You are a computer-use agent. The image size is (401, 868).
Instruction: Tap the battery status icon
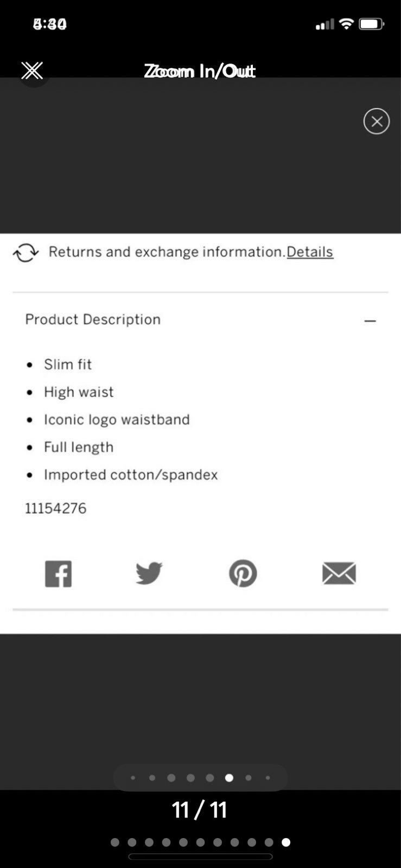[x=372, y=24]
